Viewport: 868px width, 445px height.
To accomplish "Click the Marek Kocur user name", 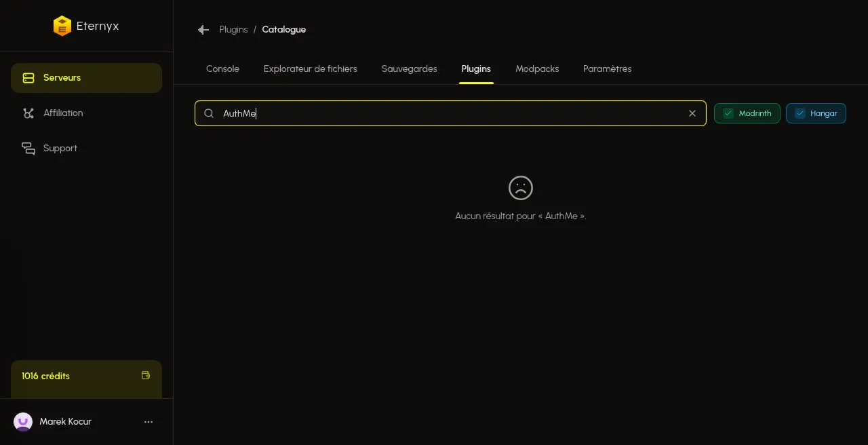I will pos(65,422).
